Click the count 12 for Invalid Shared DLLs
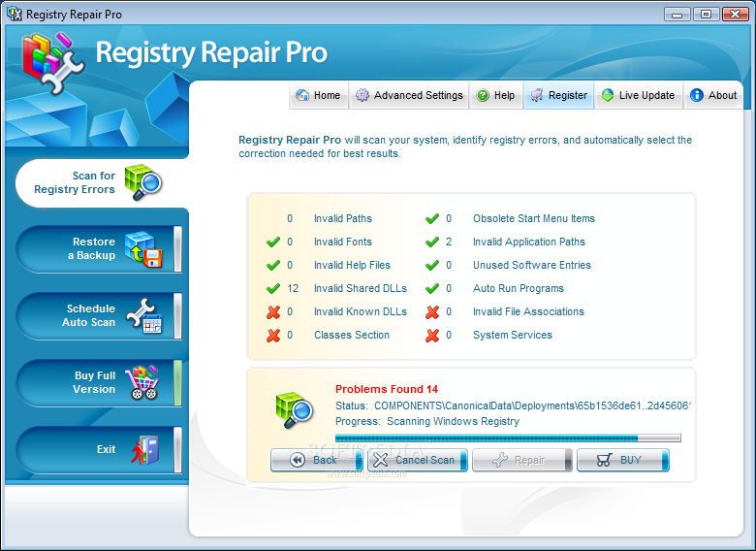Image resolution: width=756 pixels, height=551 pixels. tap(293, 288)
